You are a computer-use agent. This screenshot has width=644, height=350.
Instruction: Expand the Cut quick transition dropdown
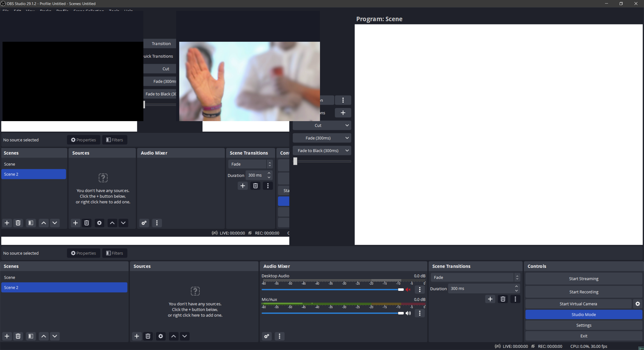pyautogui.click(x=347, y=125)
